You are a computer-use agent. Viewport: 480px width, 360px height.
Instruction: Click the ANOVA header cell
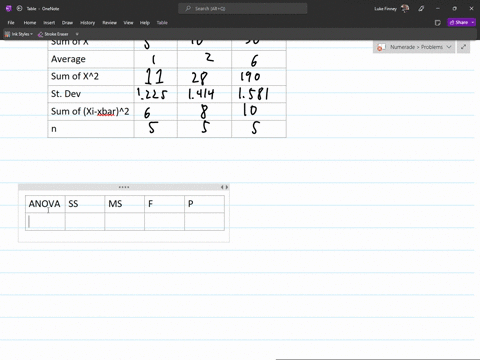click(x=45, y=204)
